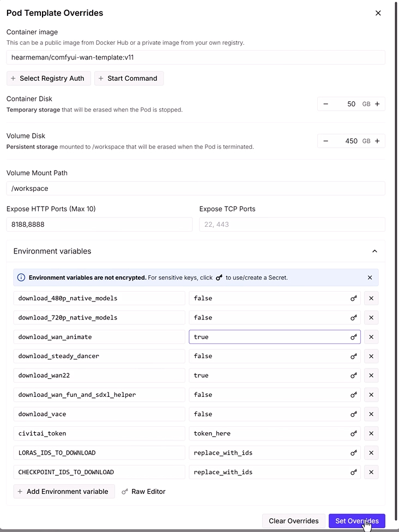Remove download_wan_fun_and_sdxl_helper variable

(371, 395)
